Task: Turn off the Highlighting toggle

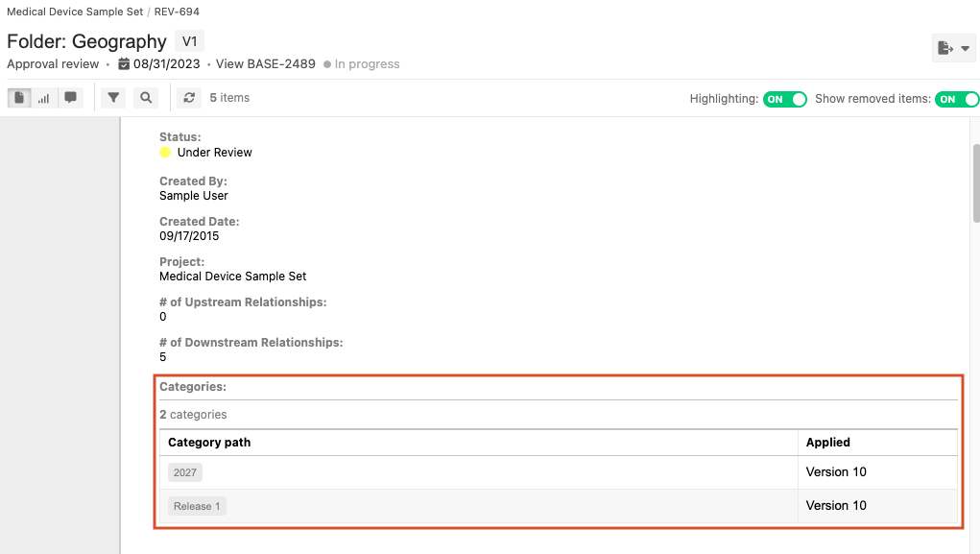Action: (x=784, y=99)
